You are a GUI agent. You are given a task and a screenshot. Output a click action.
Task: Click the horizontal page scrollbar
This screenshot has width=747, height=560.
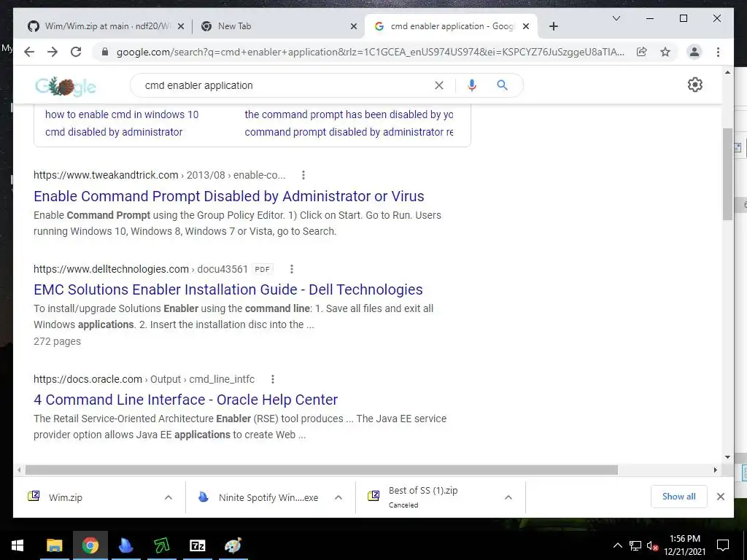[x=322, y=470]
